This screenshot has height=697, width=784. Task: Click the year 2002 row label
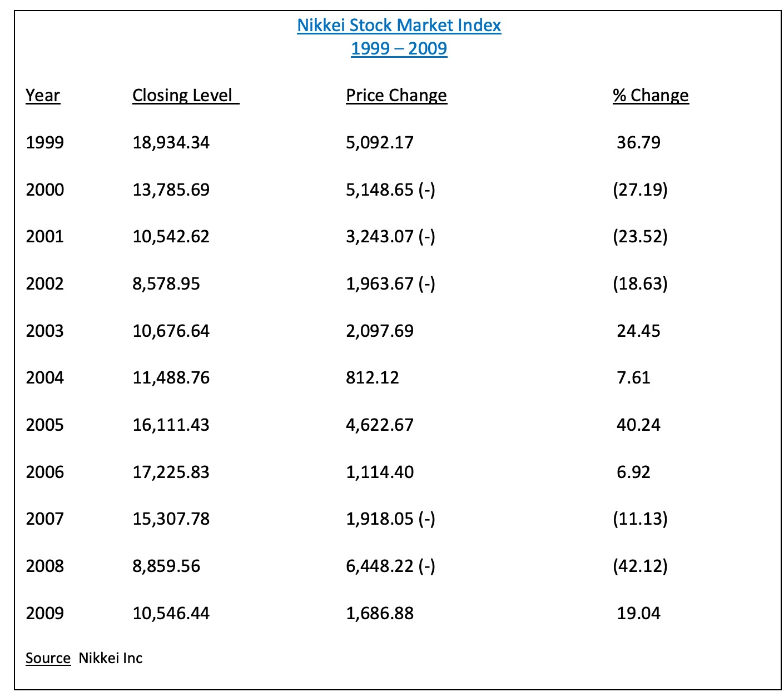(45, 284)
